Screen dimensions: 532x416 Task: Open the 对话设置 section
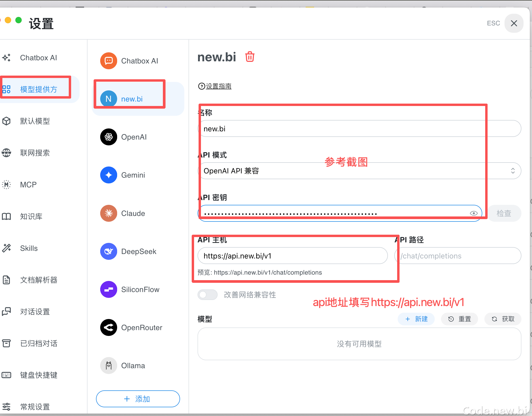[x=35, y=312]
